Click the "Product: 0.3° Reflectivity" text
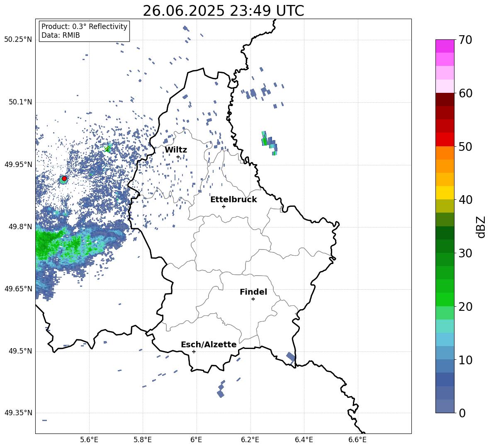Viewport: 491px width, 448px height. coord(84,27)
